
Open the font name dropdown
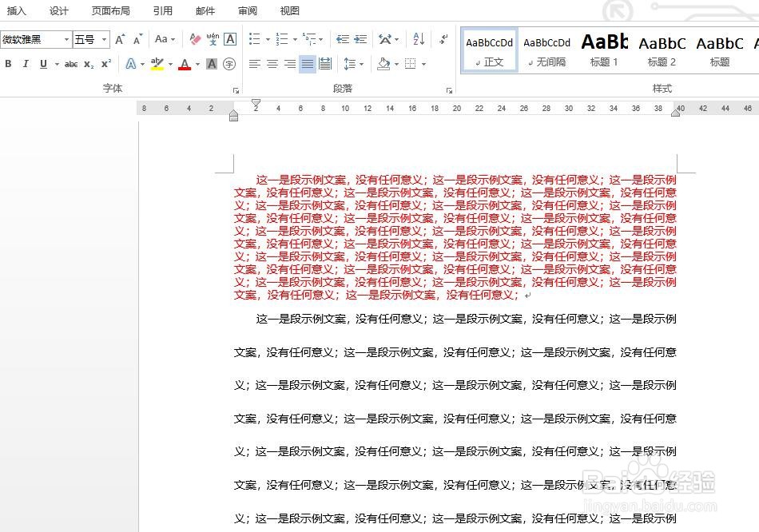(66, 38)
